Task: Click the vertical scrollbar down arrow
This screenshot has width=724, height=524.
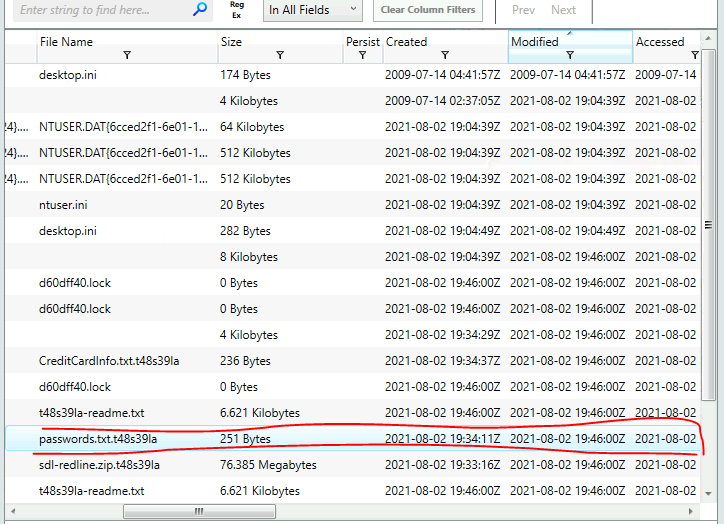Action: tap(708, 494)
